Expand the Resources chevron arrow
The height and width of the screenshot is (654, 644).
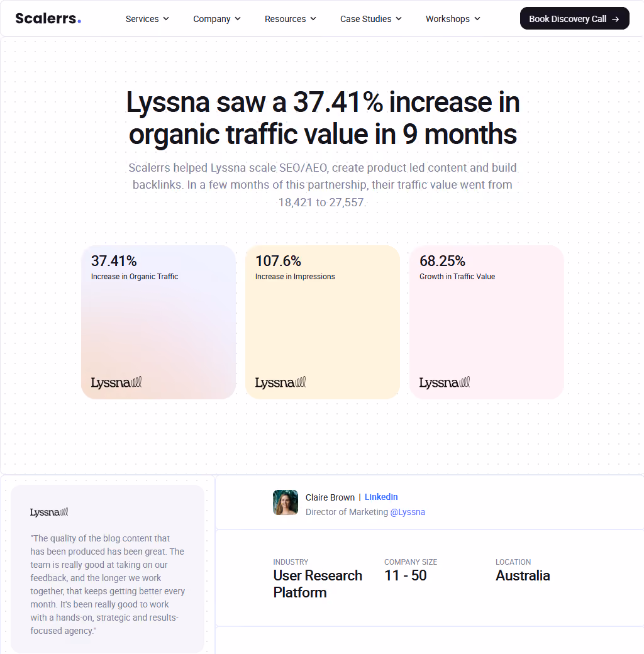tap(313, 19)
